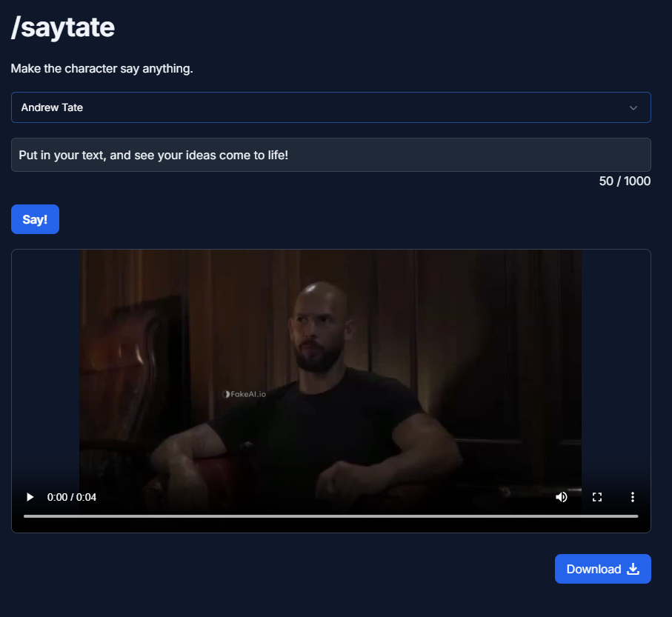Click the video seek bar
672x617 pixels.
(x=330, y=516)
